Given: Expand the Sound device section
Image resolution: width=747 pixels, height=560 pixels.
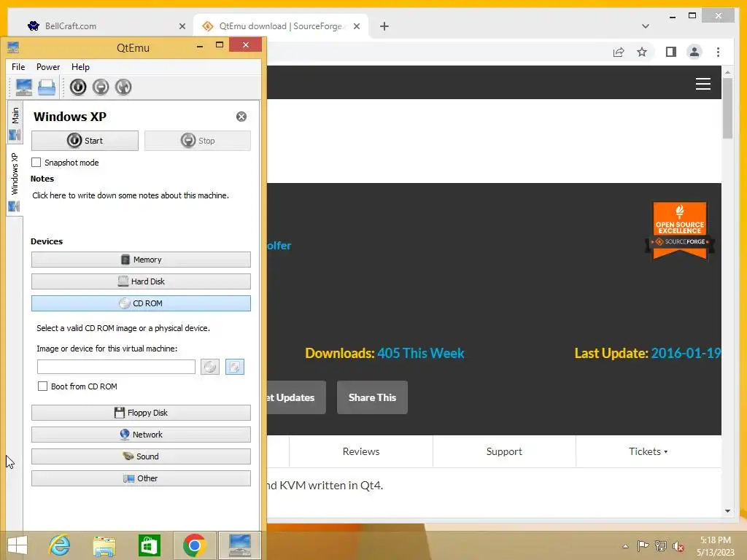Looking at the screenshot, I should tap(141, 456).
